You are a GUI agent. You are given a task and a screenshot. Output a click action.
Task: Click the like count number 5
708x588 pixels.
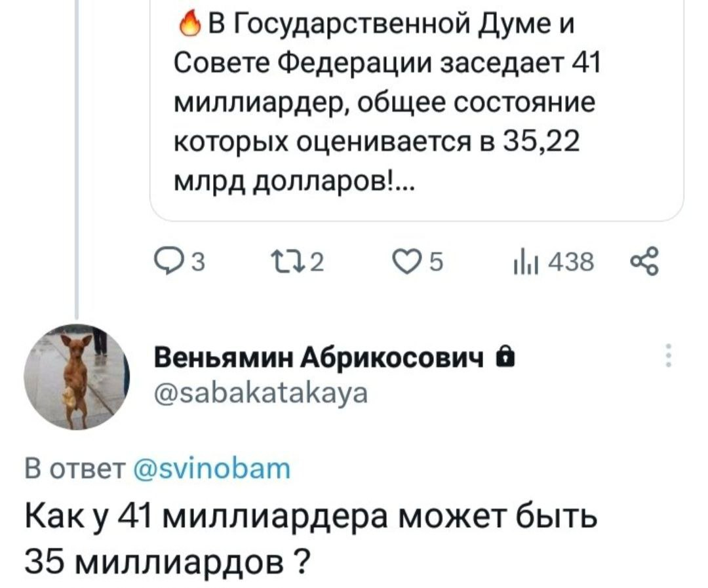[436, 262]
